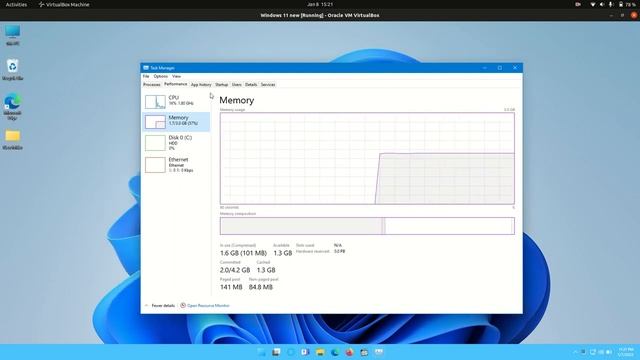This screenshot has height=360, width=640.
Task: Open Edge from the Windows taskbar
Action: coord(335,352)
